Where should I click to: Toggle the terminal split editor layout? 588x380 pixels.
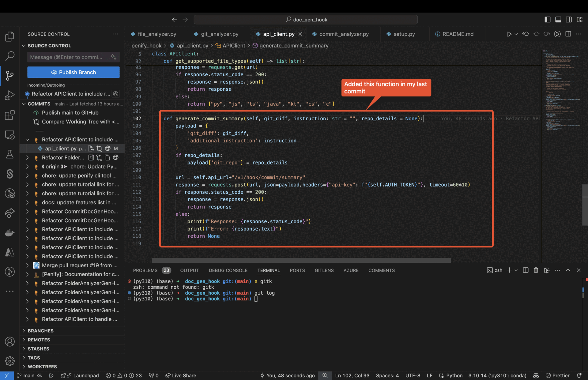tap(525, 270)
